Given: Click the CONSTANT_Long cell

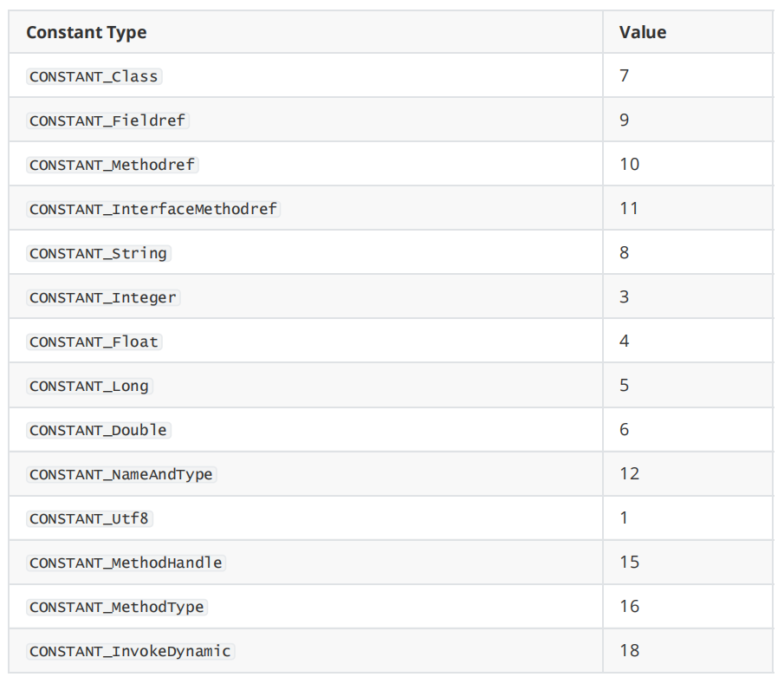Looking at the screenshot, I should [x=89, y=386].
